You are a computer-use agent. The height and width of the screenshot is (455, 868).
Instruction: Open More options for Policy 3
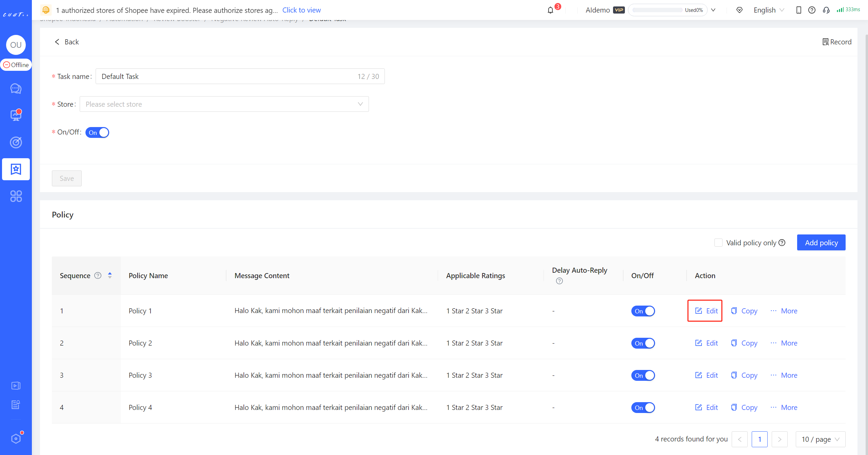click(x=784, y=375)
